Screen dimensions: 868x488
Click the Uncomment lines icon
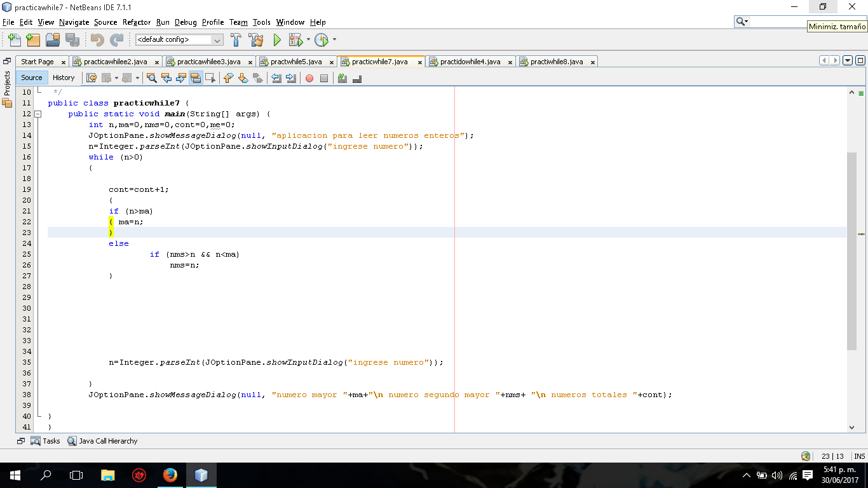(x=357, y=78)
